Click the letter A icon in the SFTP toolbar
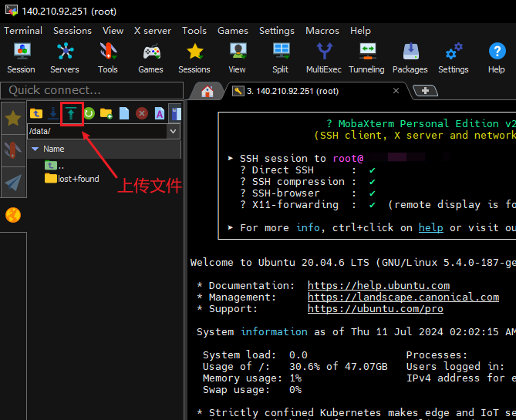The width and height of the screenshot is (516, 420). [x=160, y=113]
